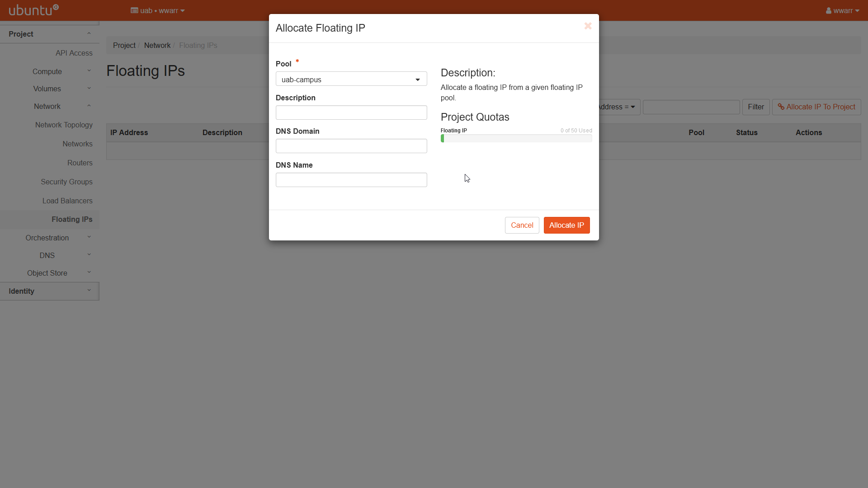
Task: Click the Status column header
Action: [746, 132]
